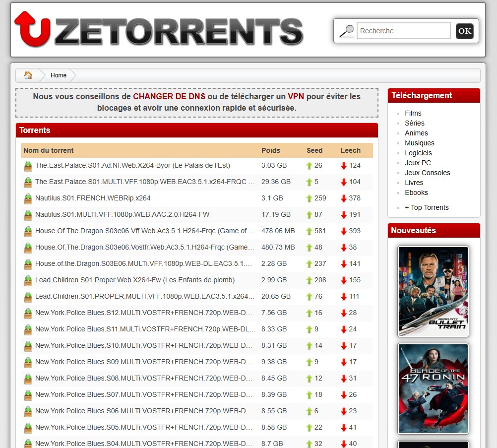Viewport: 497px width, 448px height.
Task: Open New.York.Police.Blues.S05 torrent link
Action: tap(143, 427)
